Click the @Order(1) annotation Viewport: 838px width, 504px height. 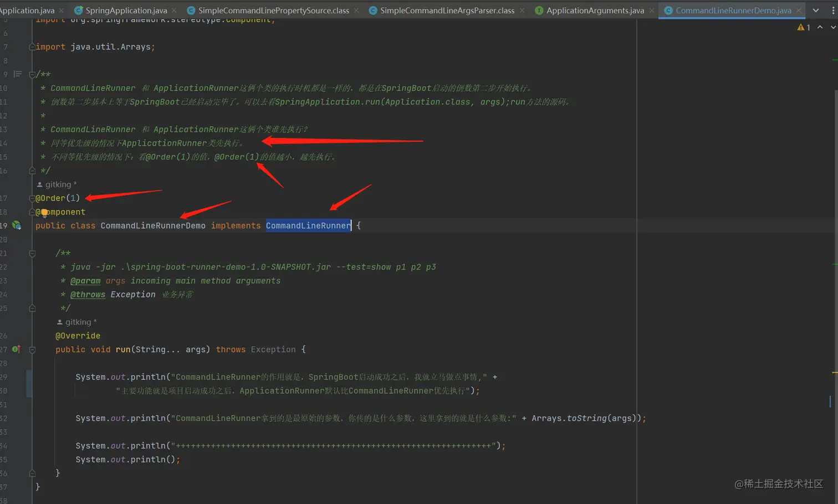point(58,198)
